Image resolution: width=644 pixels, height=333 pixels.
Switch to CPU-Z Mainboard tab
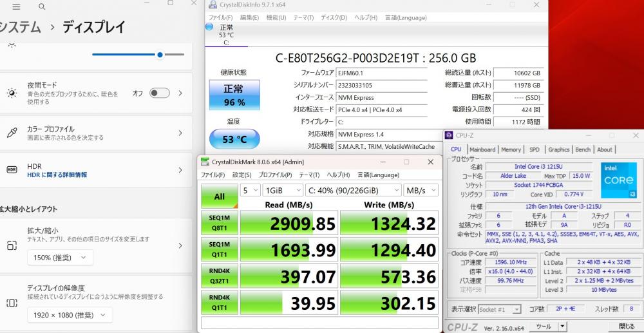[x=482, y=149]
